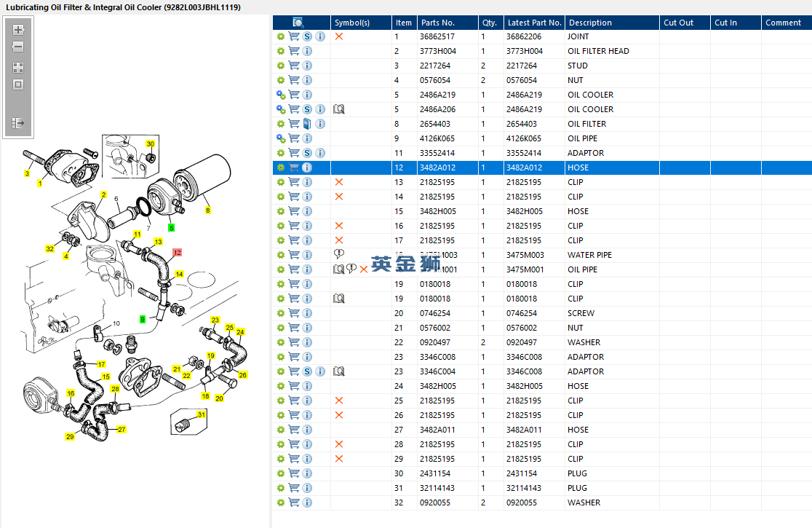Select callout 3 on the diagram

27,173
